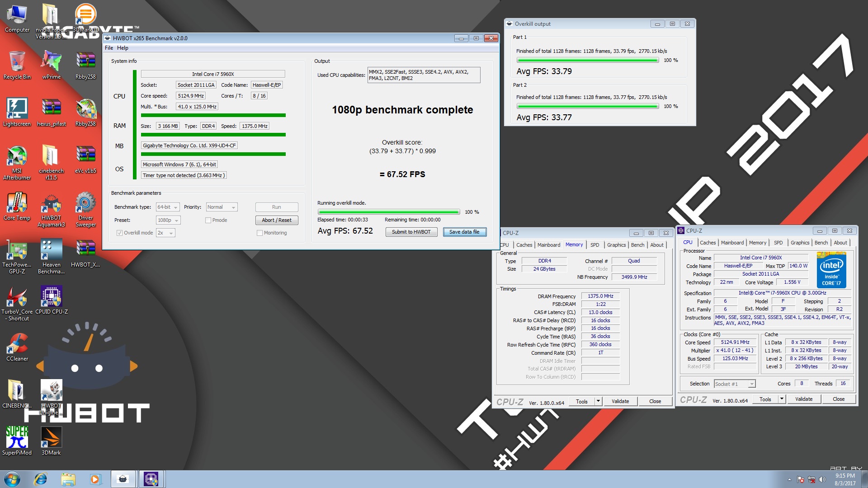
Task: Open the Preset 1080p dropdown
Action: point(168,221)
